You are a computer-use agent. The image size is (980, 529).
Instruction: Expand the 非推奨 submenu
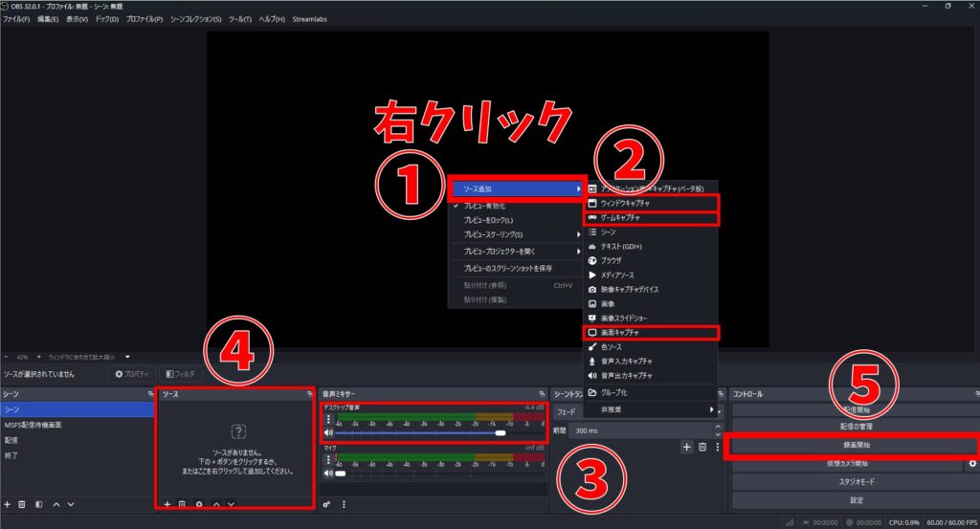(x=650, y=409)
